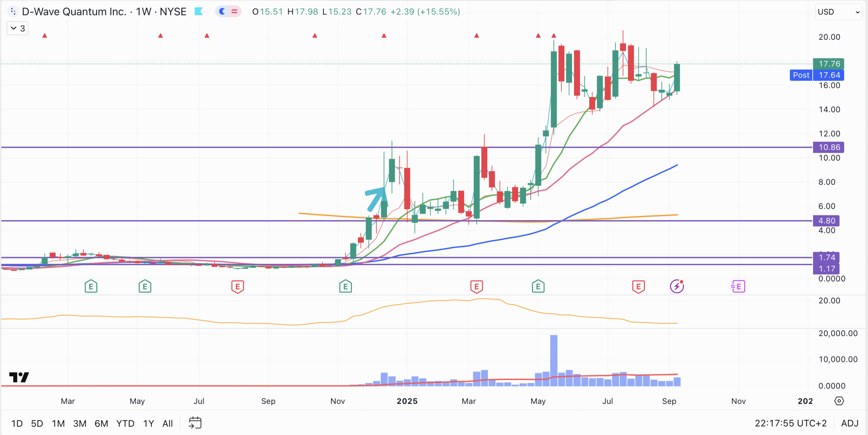Expand the collapsed indicators legend showing 3
868x435 pixels.
pos(18,28)
